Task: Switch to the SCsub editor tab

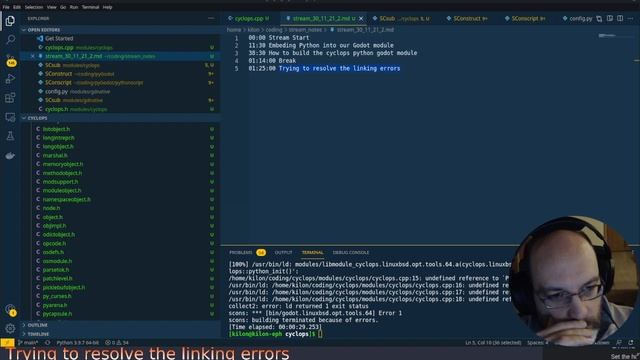Action: click(x=404, y=18)
